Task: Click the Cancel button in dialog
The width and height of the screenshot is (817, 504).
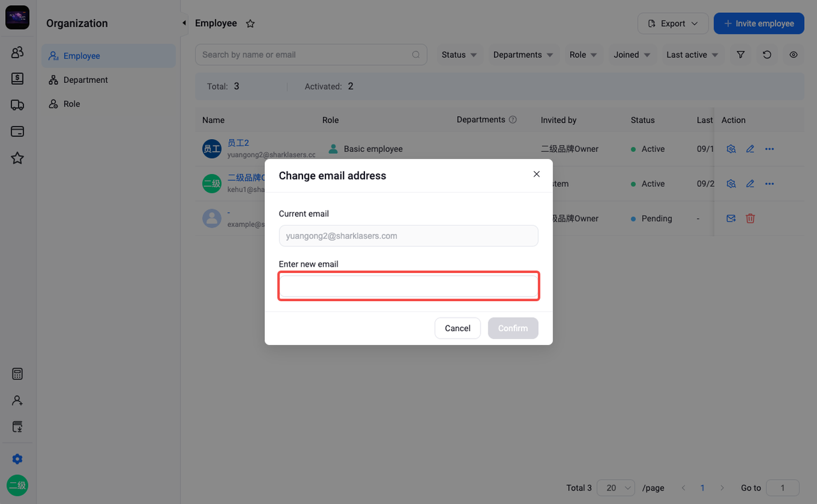Action: pos(458,328)
